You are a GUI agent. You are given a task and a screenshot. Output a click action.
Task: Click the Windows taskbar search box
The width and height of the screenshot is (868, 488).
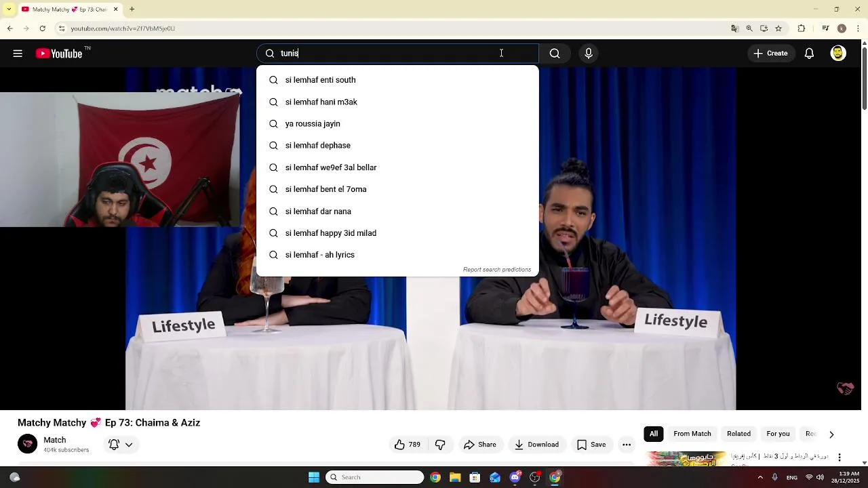click(375, 477)
